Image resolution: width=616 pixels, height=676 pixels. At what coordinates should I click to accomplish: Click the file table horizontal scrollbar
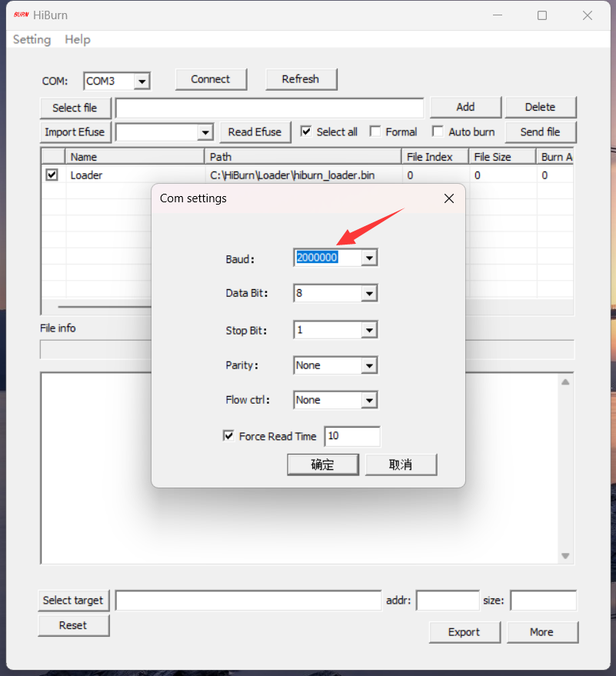coord(104,307)
